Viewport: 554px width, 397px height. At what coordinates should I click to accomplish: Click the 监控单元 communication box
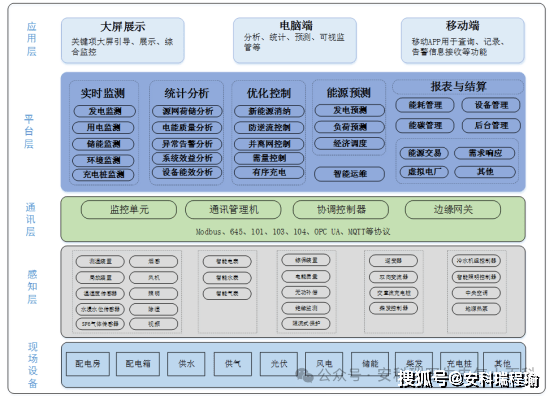point(129,210)
